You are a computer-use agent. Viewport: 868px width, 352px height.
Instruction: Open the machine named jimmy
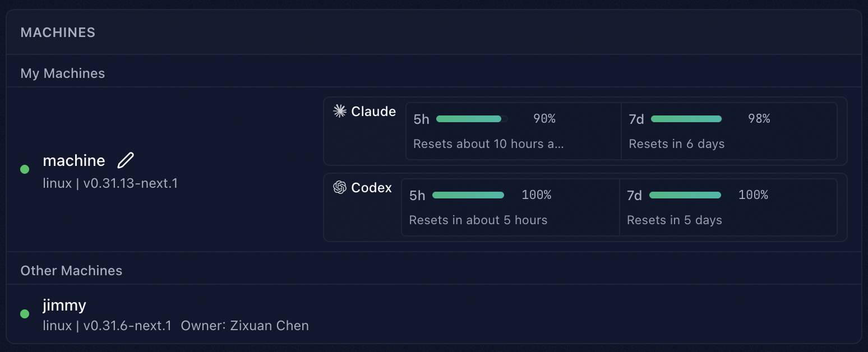[x=64, y=305]
